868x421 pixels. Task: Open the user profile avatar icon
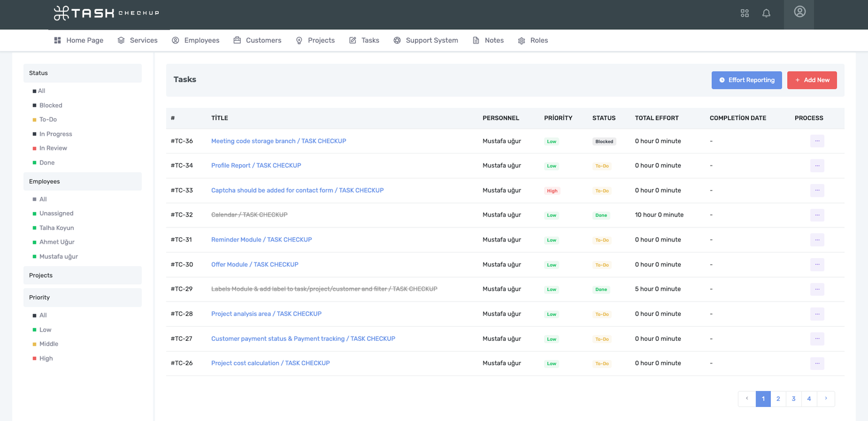tap(800, 12)
